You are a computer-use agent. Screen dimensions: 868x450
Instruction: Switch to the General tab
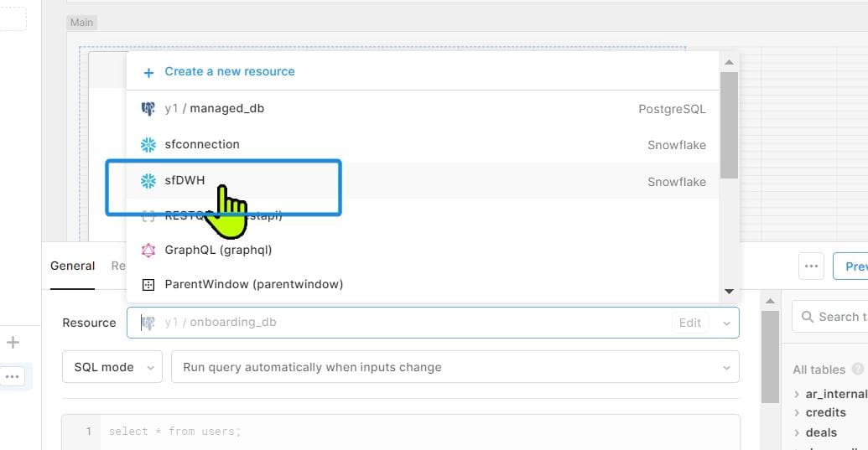pyautogui.click(x=73, y=266)
